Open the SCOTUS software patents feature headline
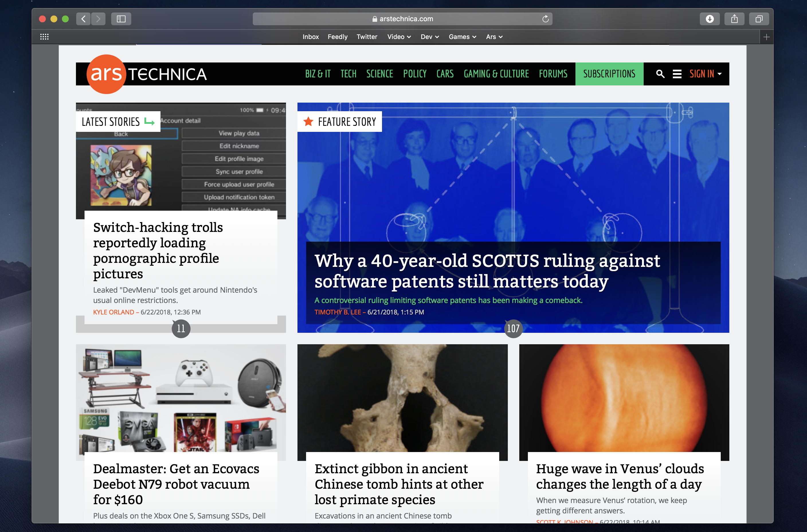Viewport: 807px width, 532px height. 487,271
